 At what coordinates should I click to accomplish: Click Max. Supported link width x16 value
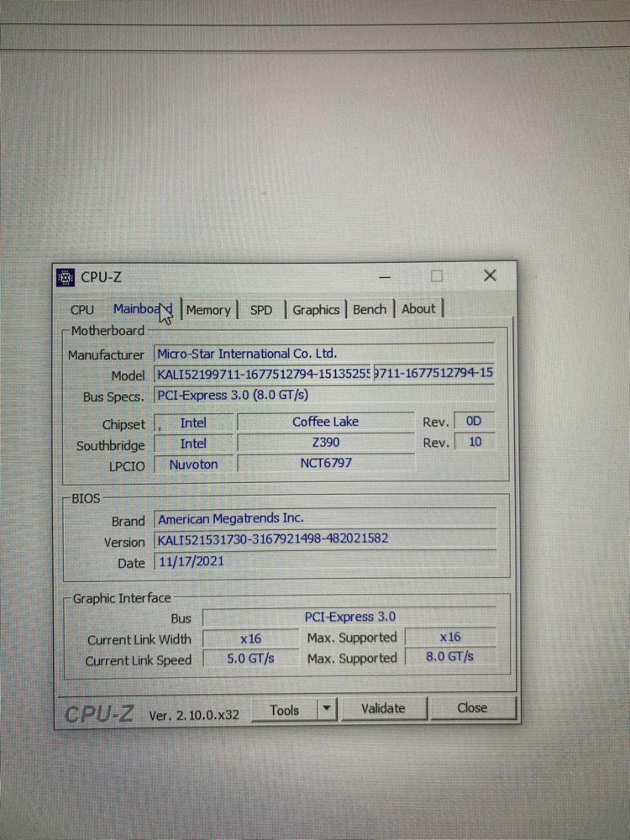(450, 637)
